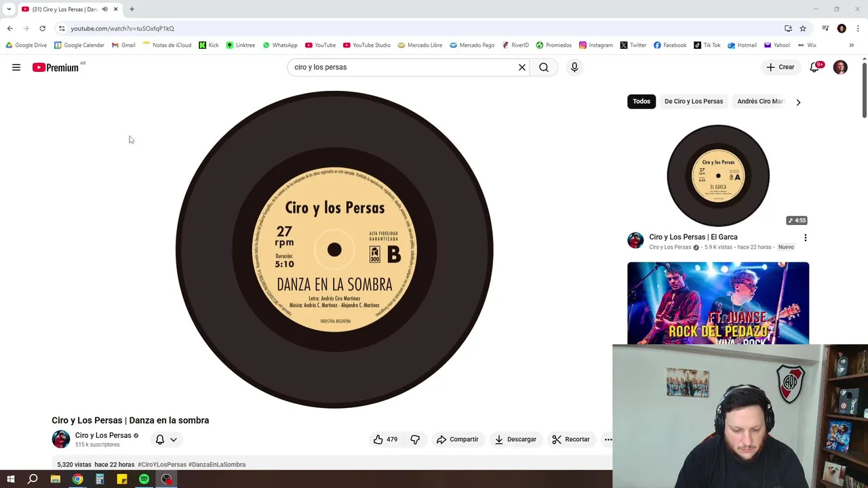Click the Descargar download button
868x488 pixels.
pos(515,439)
